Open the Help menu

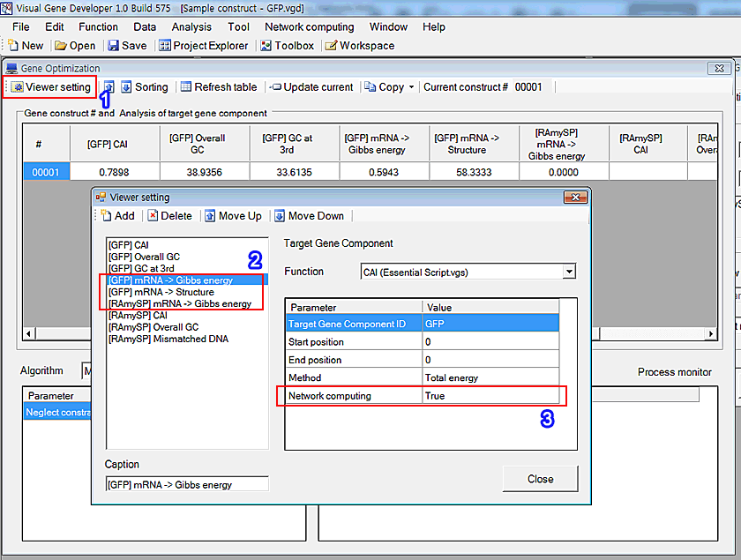pyautogui.click(x=434, y=27)
